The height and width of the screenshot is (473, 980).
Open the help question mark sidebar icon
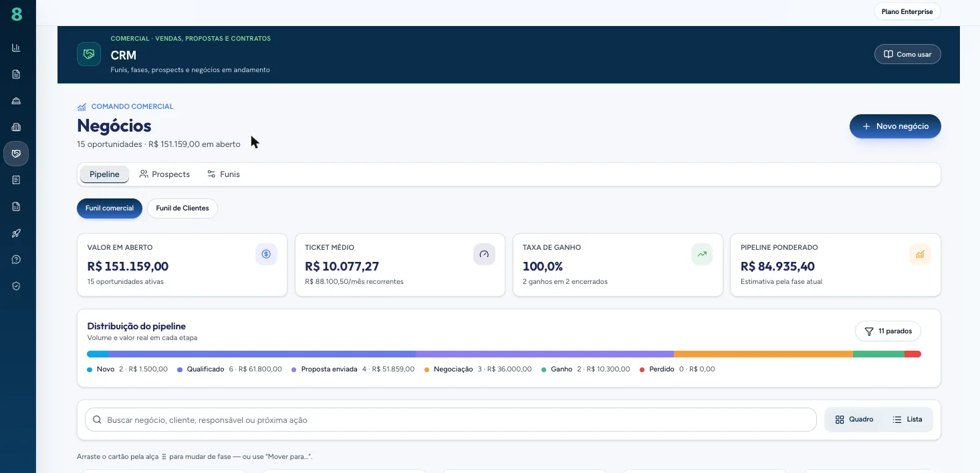pos(16,259)
